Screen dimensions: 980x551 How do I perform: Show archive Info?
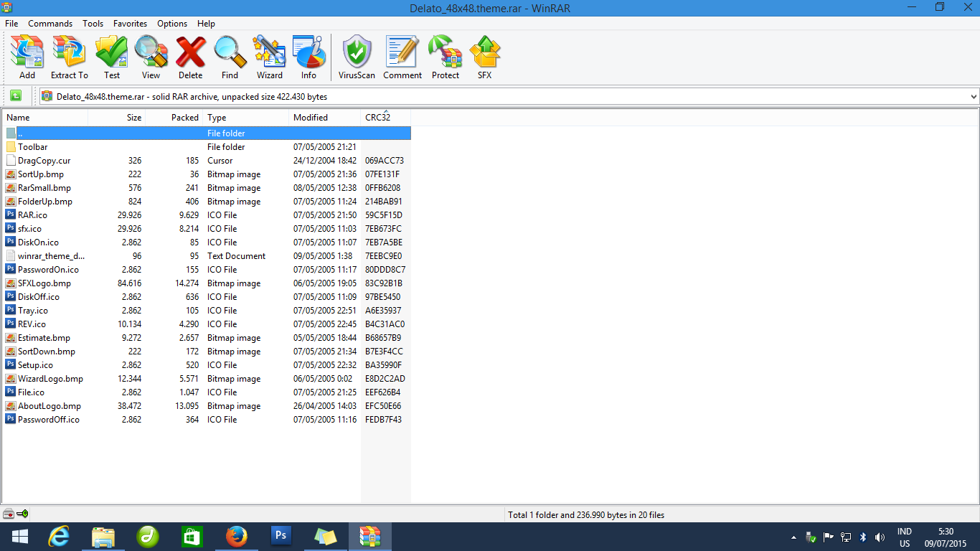coord(308,57)
